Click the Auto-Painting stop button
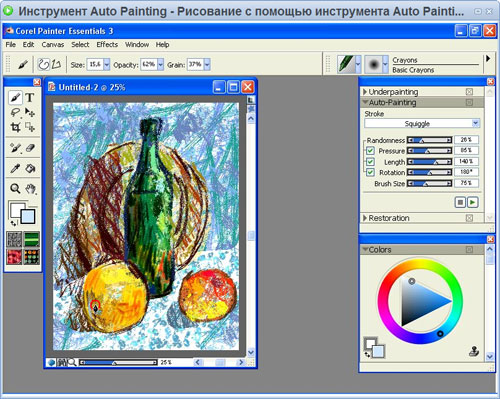Image resolution: width=500 pixels, height=399 pixels. (460, 202)
